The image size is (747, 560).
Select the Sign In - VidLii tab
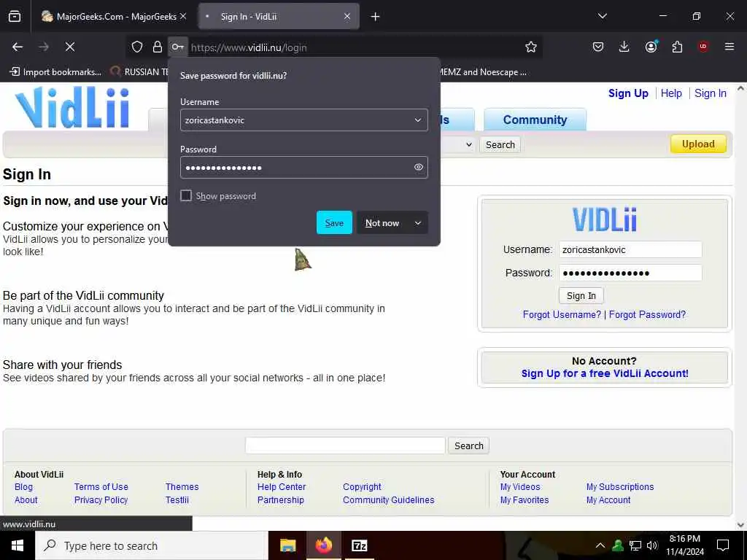(x=278, y=16)
